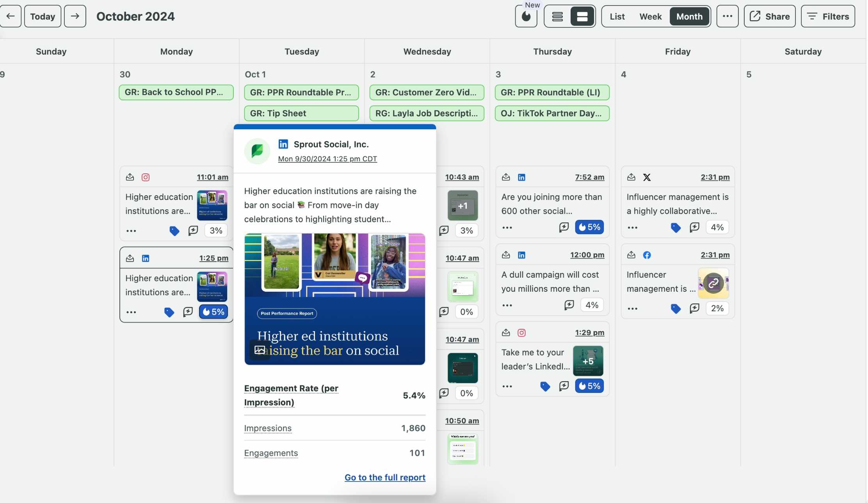Viewport: 868px width, 503px height.
Task: Open the link thumbnail on the Facebook Influencer post
Action: point(713,283)
